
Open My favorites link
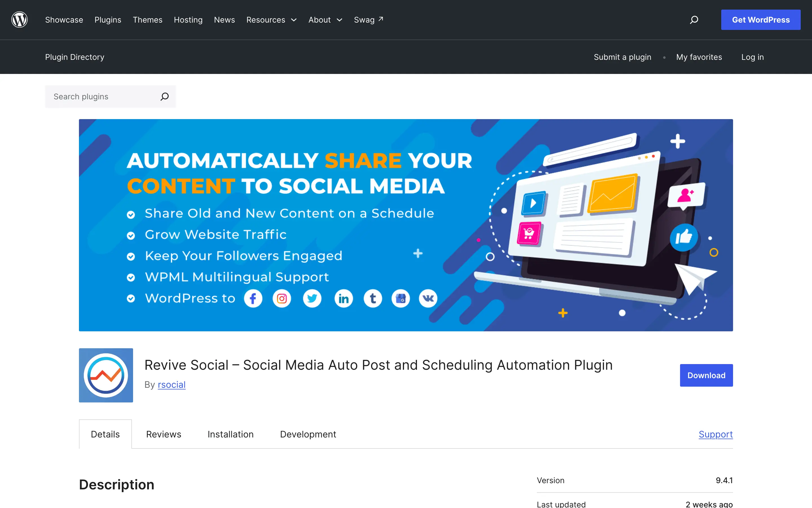(699, 57)
